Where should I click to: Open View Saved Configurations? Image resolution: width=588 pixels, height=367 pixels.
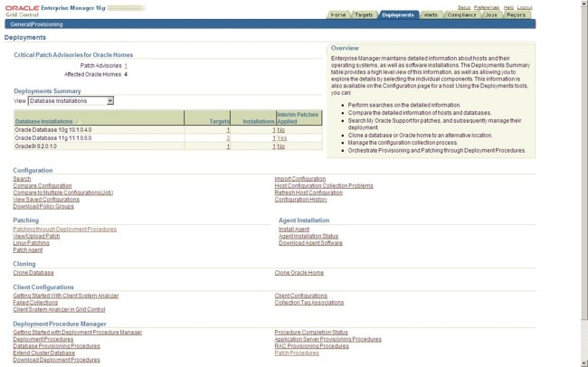pos(46,200)
